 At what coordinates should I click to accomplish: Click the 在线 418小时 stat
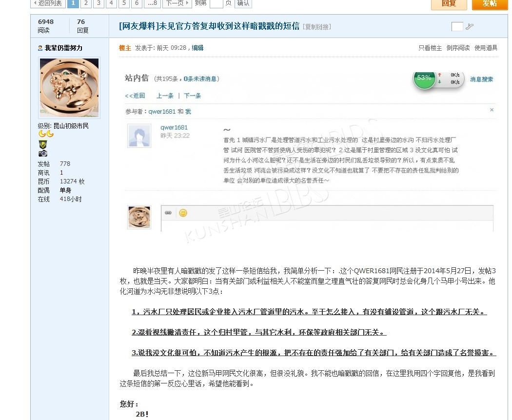60,199
